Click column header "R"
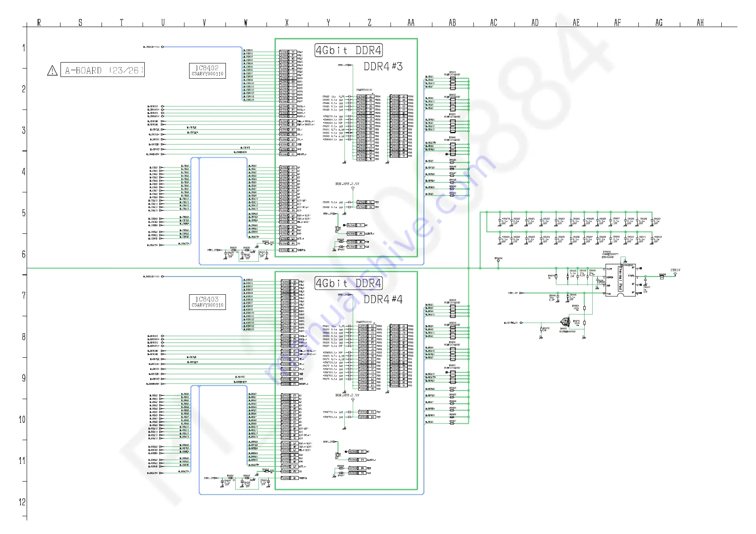Viewport: 756px width, 534px height. 39,23
